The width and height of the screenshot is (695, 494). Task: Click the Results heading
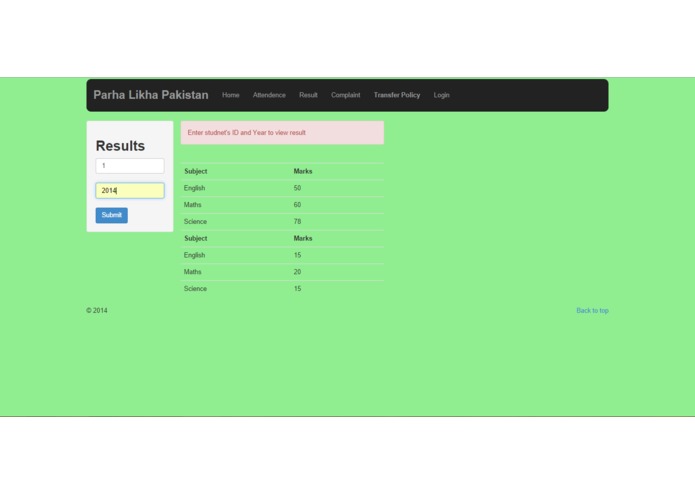pos(120,146)
